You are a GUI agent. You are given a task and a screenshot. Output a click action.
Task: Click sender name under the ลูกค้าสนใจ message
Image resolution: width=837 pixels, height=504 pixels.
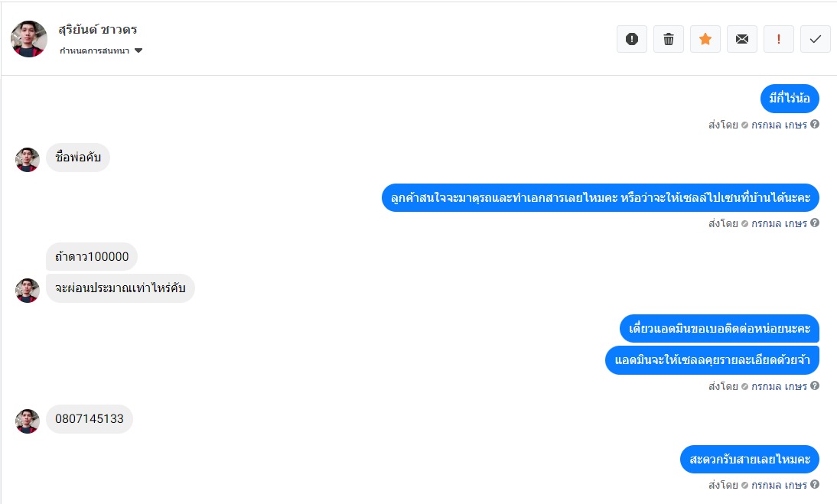779,223
